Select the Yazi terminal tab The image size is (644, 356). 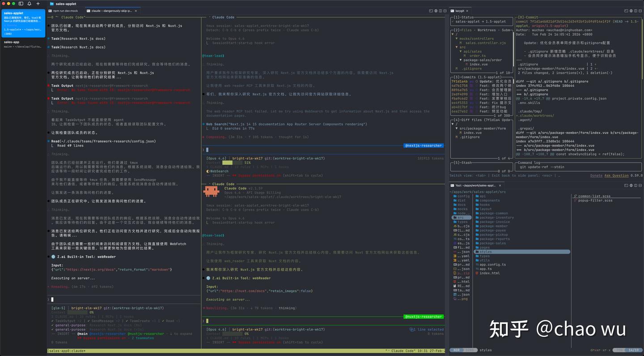(476, 185)
